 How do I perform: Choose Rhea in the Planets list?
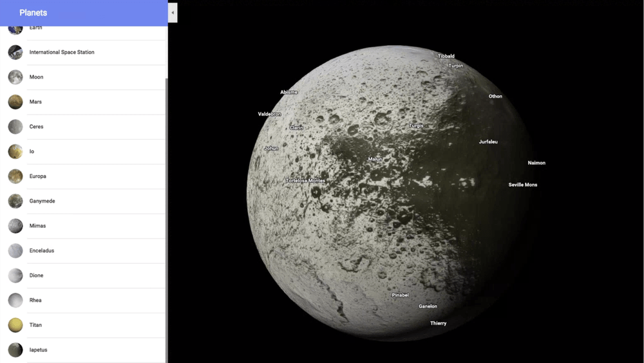pos(35,300)
